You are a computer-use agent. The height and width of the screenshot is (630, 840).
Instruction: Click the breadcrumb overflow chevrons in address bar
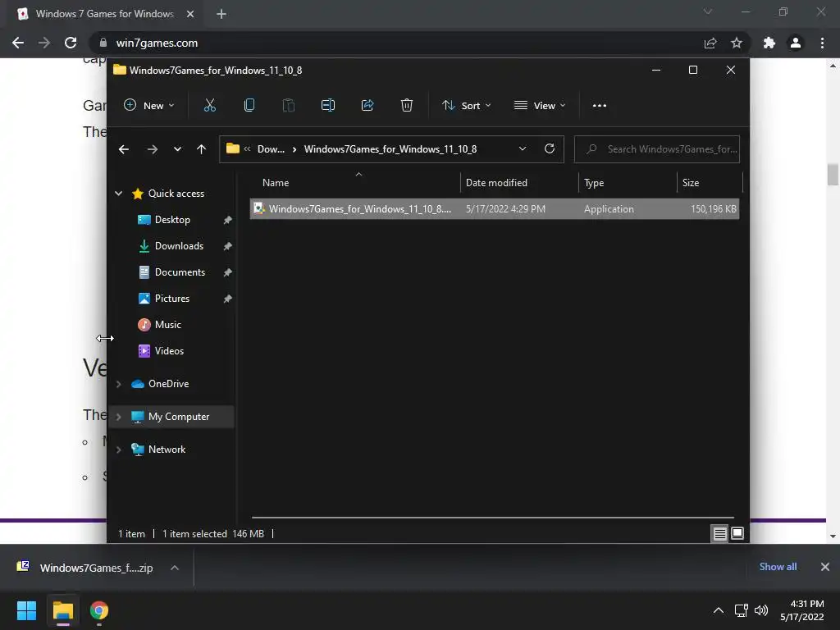pyautogui.click(x=247, y=149)
